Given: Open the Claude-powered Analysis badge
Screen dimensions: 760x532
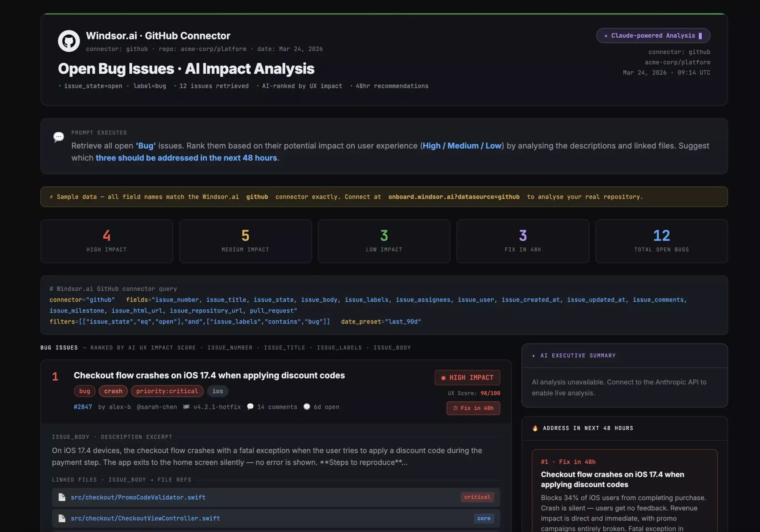Looking at the screenshot, I should [653, 36].
